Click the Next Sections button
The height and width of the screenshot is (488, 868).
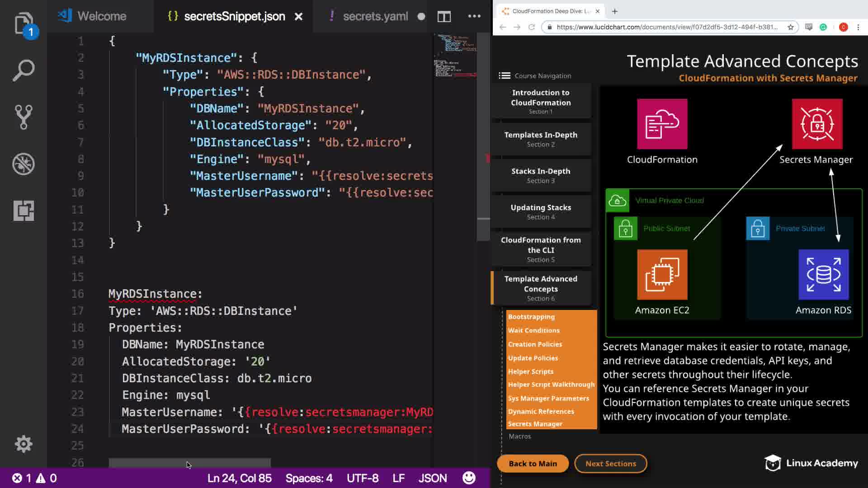point(610,464)
